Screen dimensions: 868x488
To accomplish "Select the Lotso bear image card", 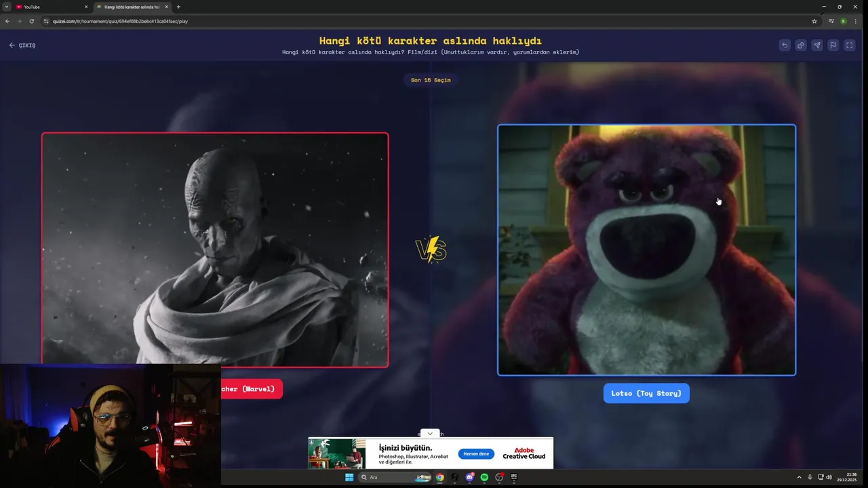I will [x=646, y=249].
